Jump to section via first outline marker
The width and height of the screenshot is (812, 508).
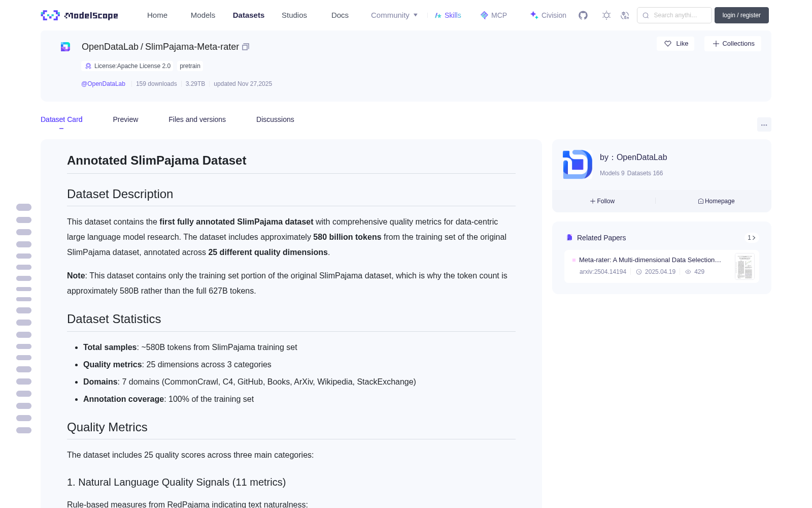click(x=24, y=207)
